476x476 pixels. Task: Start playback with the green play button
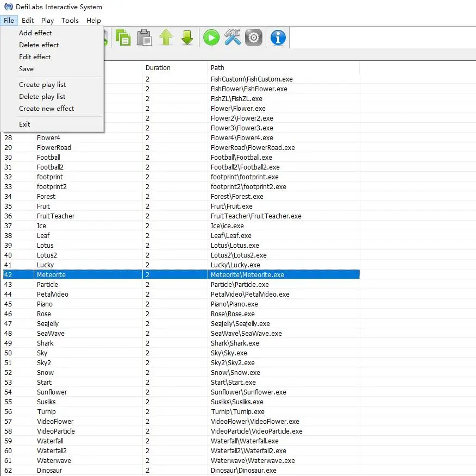211,37
